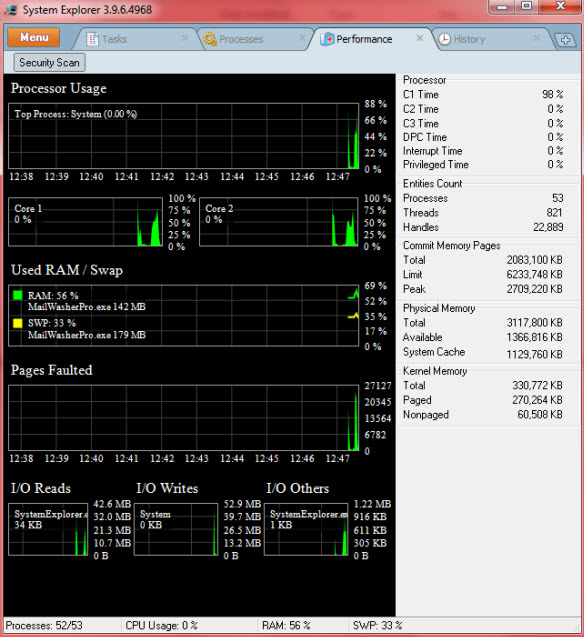Click the System Explorer title bar icon
This screenshot has height=637, width=584.
(11, 10)
